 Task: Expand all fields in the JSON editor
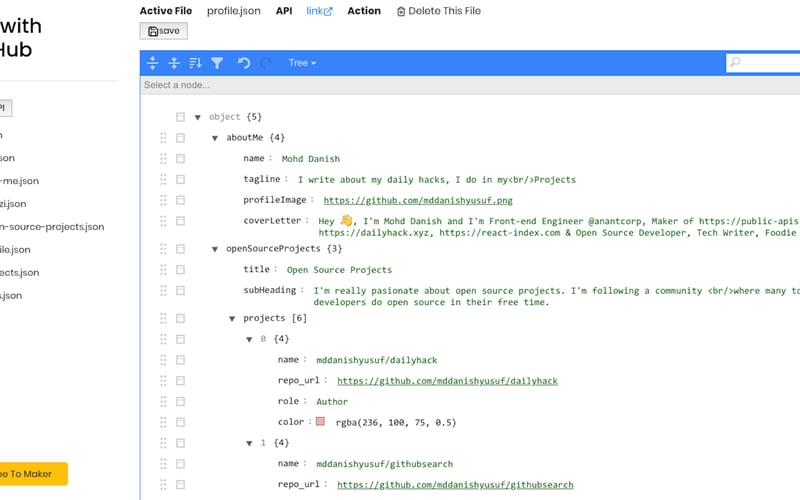click(x=153, y=63)
